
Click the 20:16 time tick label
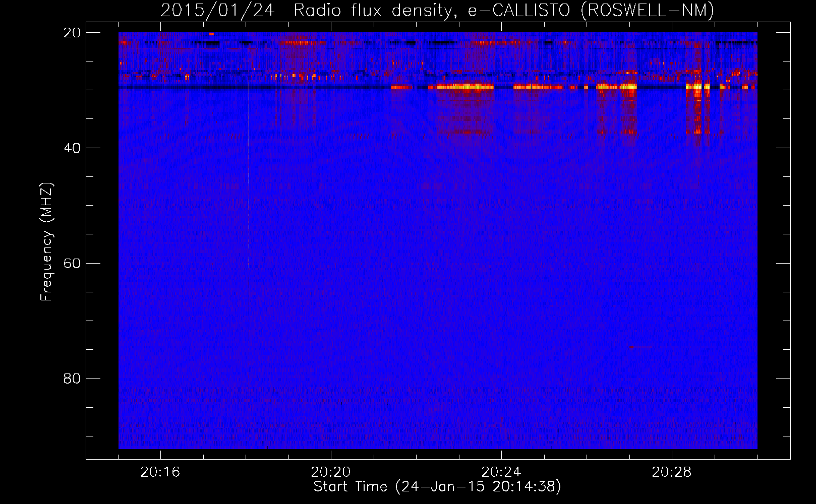(x=160, y=472)
